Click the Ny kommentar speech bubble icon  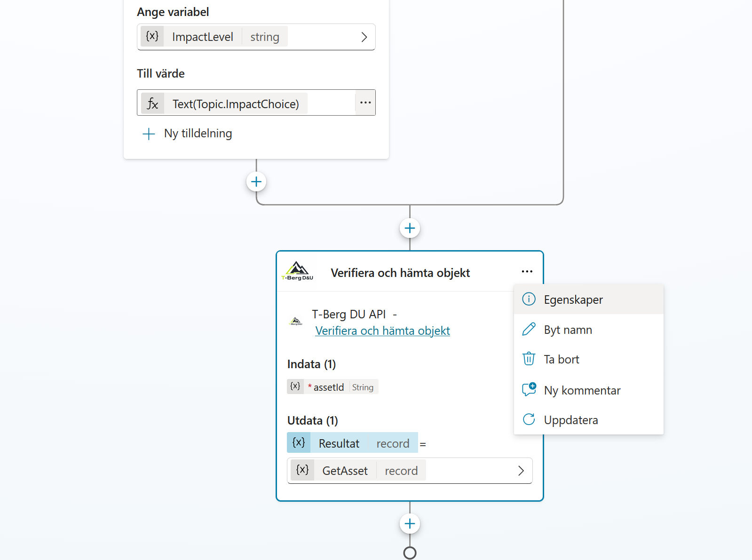pyautogui.click(x=529, y=389)
